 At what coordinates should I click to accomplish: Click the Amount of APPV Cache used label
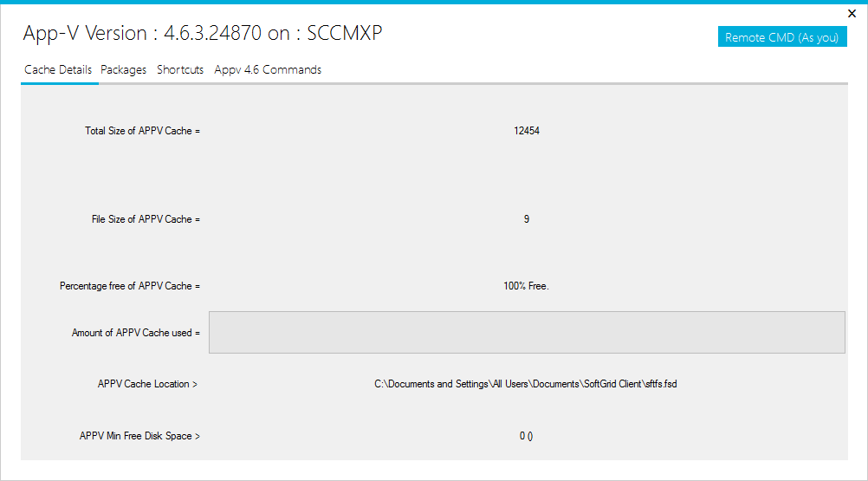coord(136,333)
